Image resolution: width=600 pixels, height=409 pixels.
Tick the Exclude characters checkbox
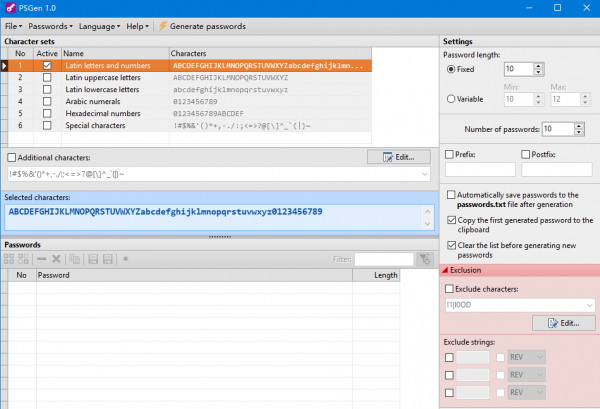point(450,288)
